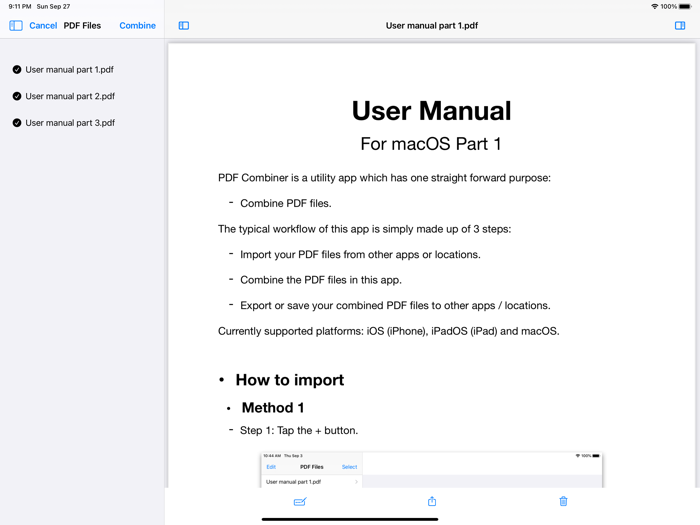
Task: Click the document title User manual part 1.pdf
Action: coord(432,25)
